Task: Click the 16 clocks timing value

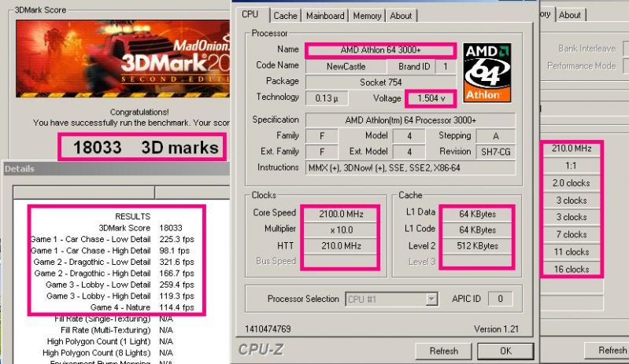Action: (x=572, y=269)
